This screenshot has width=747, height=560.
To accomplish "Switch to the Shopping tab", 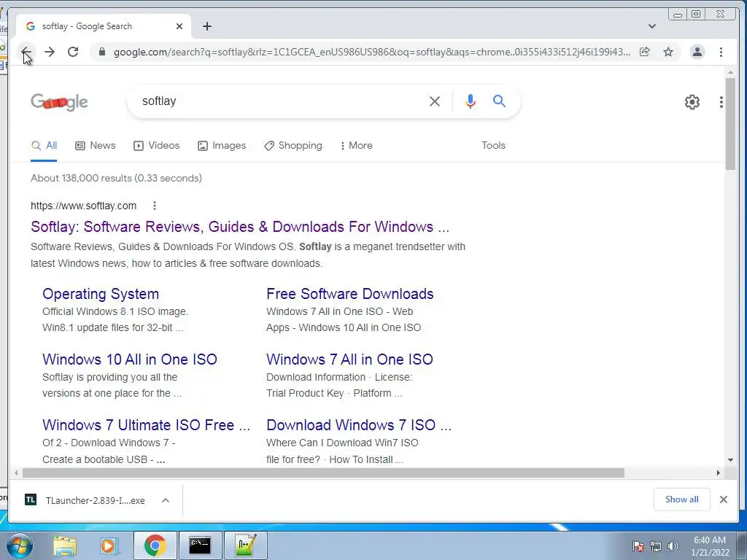I will coord(293,146).
